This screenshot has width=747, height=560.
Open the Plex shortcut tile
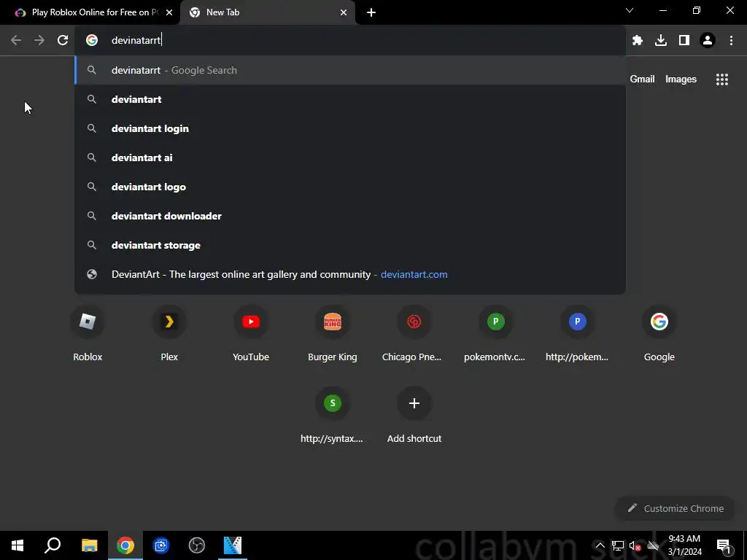click(x=169, y=334)
